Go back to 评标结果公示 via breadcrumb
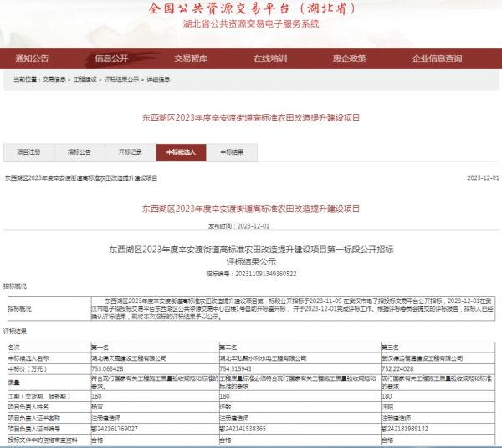This screenshot has width=502, height=448. 122,80
